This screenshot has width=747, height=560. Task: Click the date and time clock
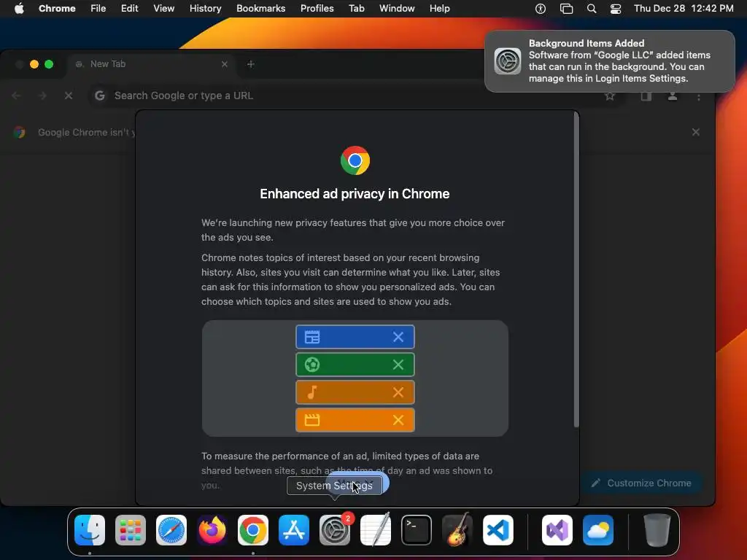point(684,9)
